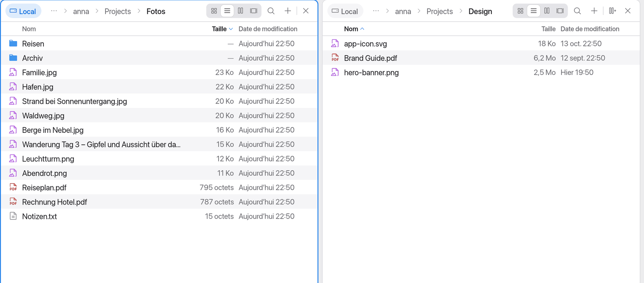The image size is (644, 283).
Task: Open search in the Design pane
Action: point(578,11)
